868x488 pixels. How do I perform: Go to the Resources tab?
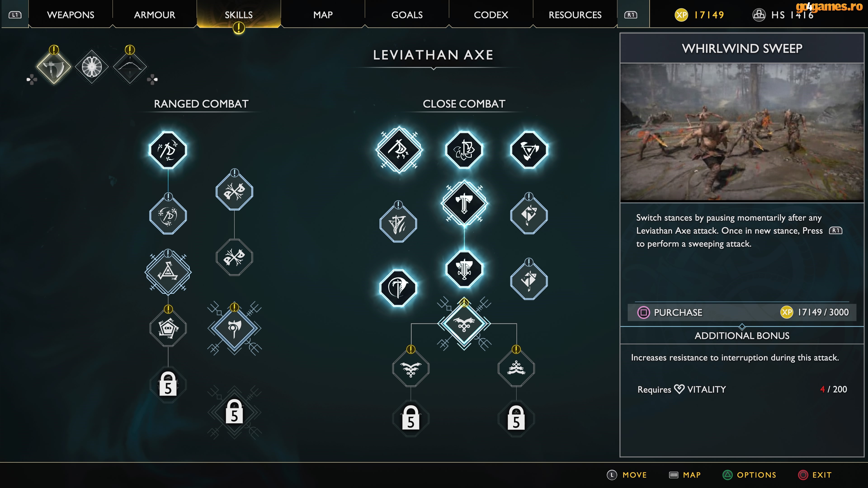tap(575, 15)
